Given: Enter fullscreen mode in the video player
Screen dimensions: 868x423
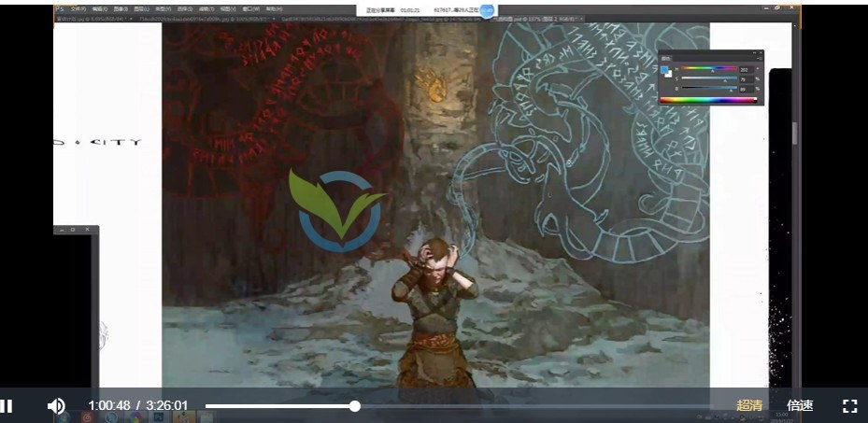Looking at the screenshot, I should [x=849, y=406].
